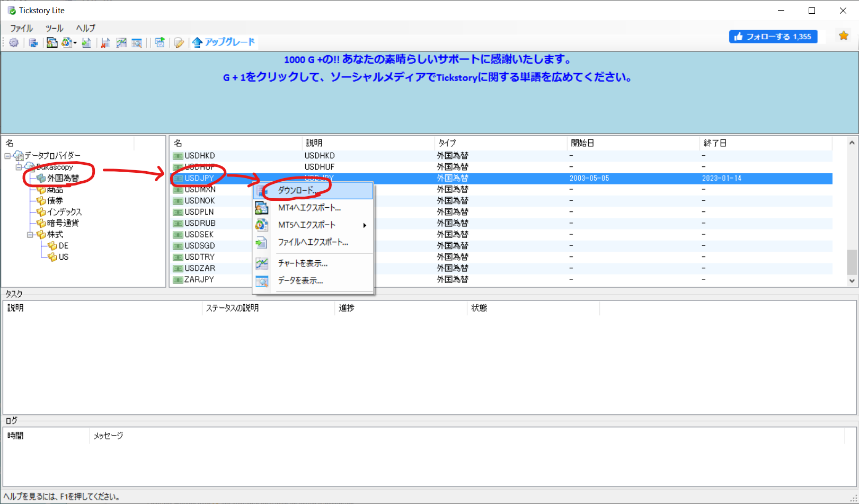Click the MT5 export toolbar icon
Screen dimensions: 859x504
(67, 42)
